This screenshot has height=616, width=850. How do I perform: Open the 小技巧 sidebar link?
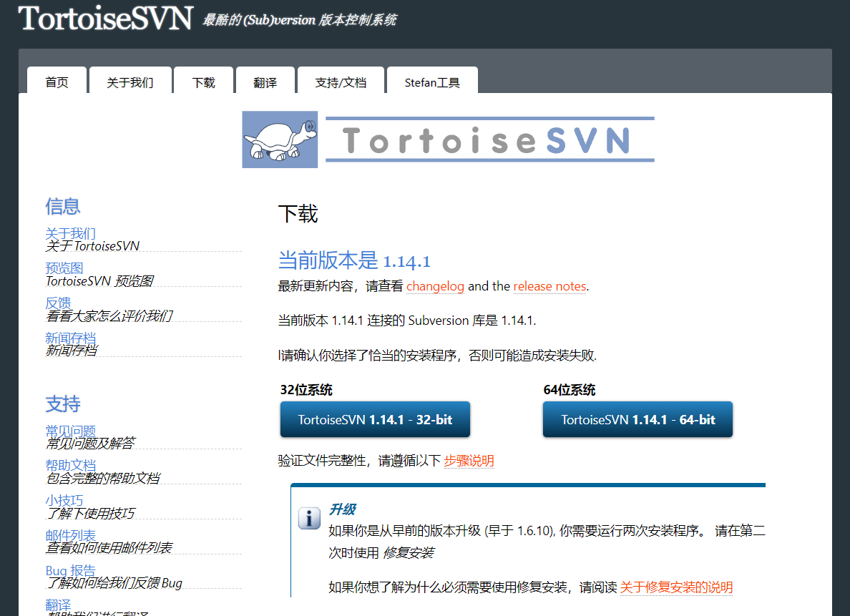tap(64, 500)
